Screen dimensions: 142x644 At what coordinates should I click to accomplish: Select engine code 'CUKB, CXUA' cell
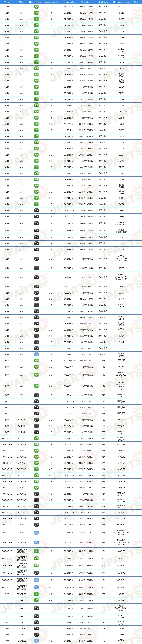tap(121, 354)
